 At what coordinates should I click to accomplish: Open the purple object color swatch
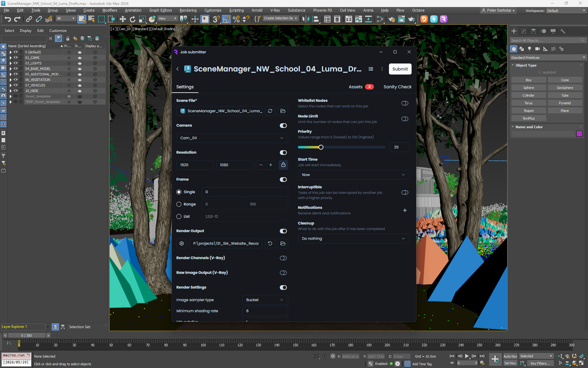(579, 134)
